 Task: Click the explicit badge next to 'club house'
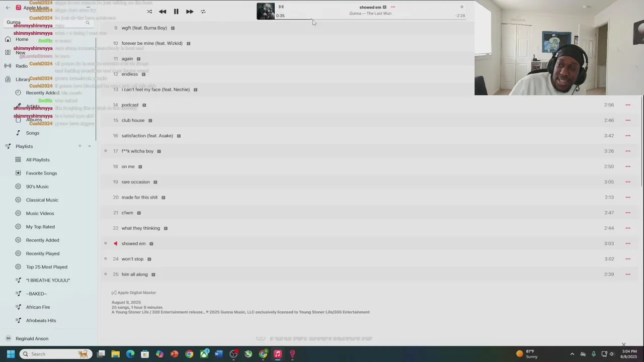150,121
